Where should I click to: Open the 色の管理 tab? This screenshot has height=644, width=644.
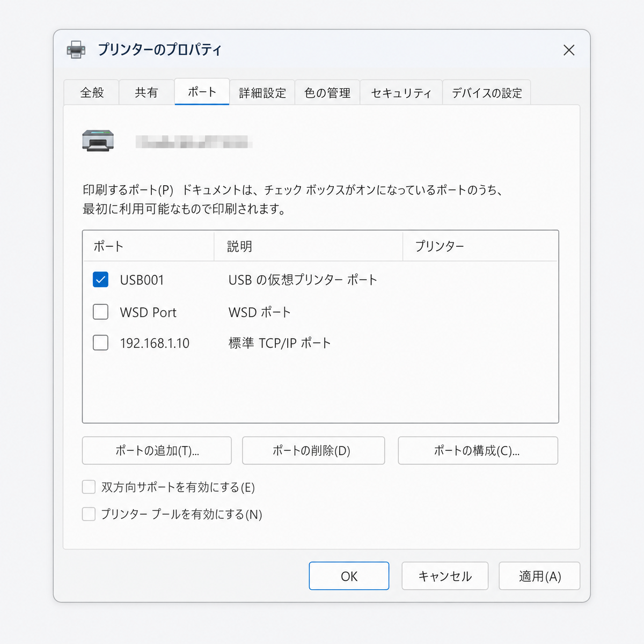[327, 93]
